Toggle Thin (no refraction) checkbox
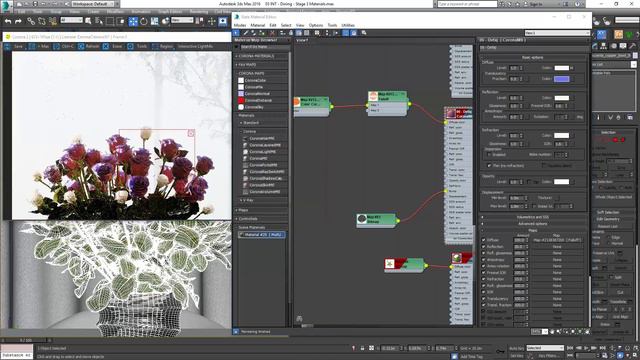Viewport: 640px width, 360px height. point(489,166)
